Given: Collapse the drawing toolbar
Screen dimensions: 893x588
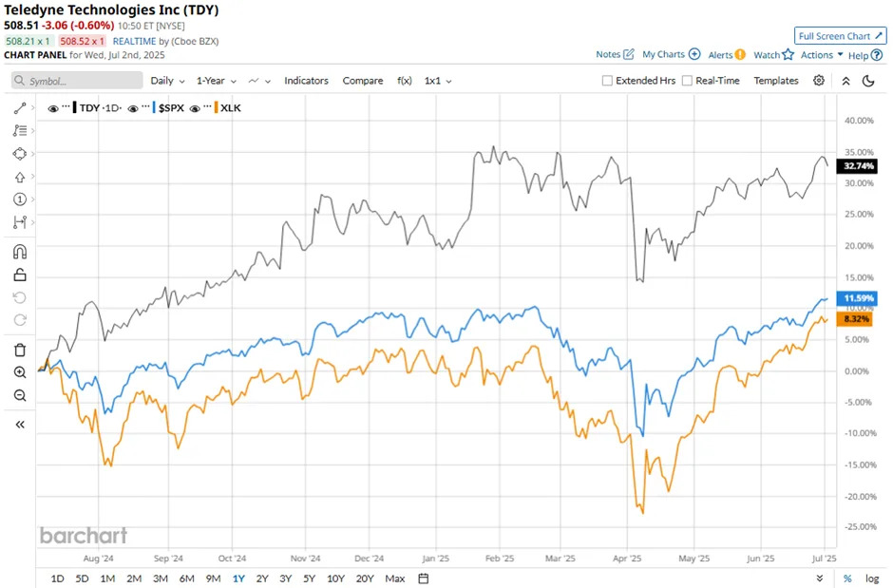Looking at the screenshot, I should tap(20, 425).
